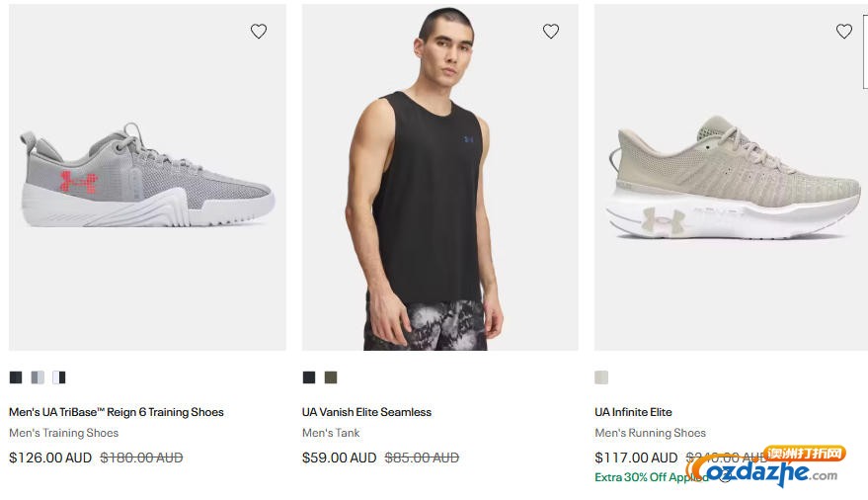Go to the UA Infinite Elite product page
The image size is (868, 500).
(x=633, y=412)
